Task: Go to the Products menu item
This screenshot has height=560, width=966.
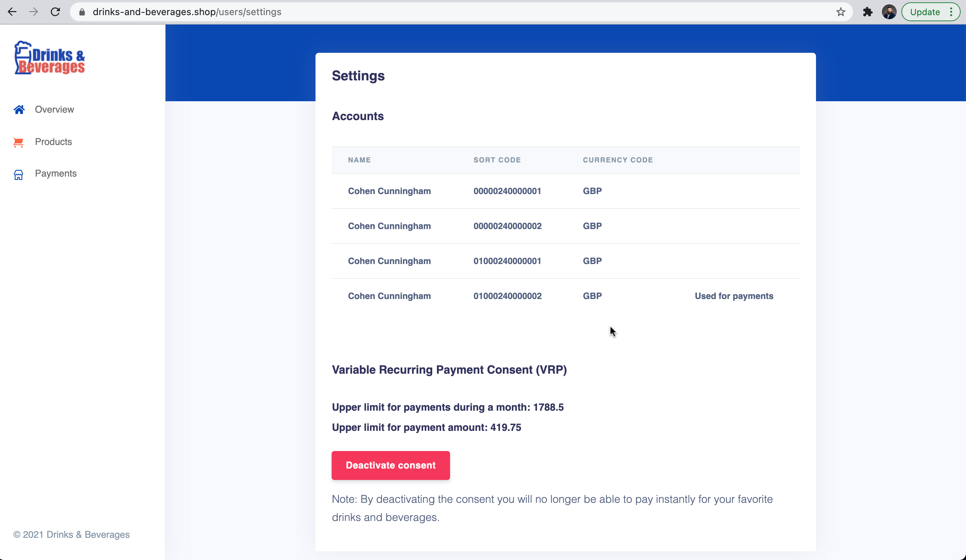Action: (53, 142)
